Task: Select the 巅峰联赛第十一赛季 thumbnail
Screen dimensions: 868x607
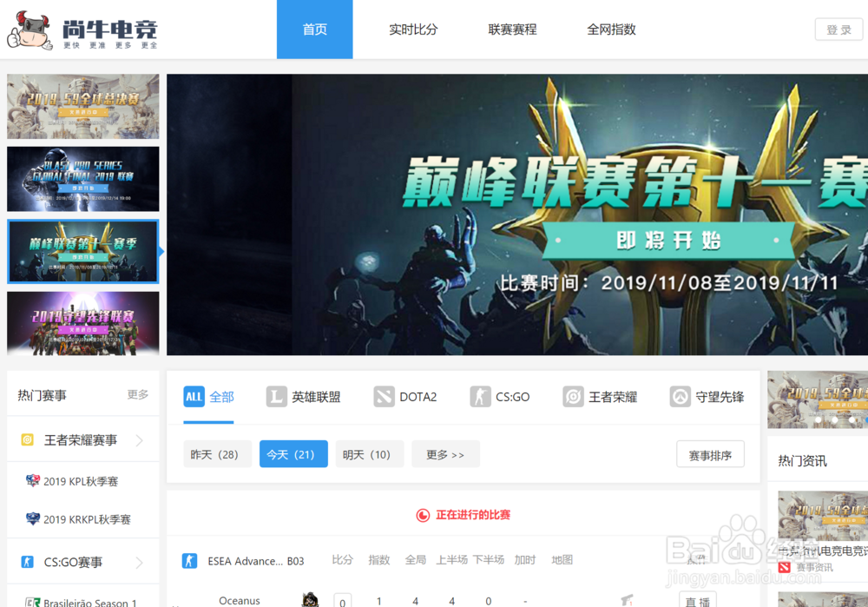Action: [x=83, y=252]
